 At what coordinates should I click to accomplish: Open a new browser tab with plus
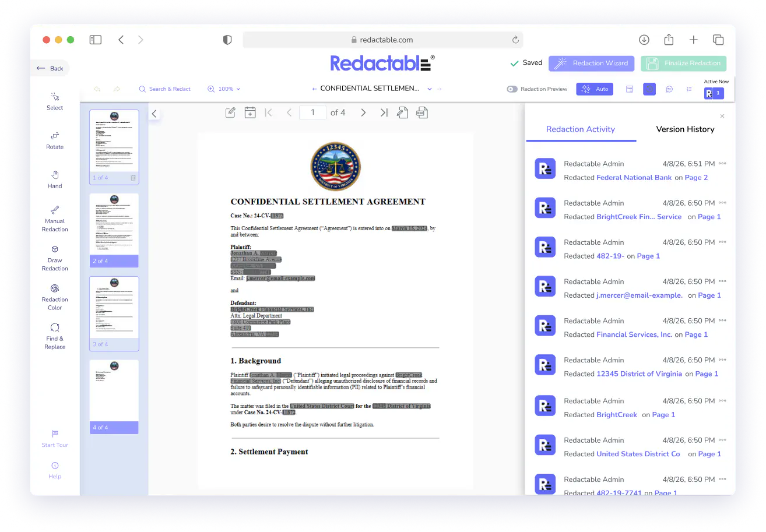(x=694, y=40)
